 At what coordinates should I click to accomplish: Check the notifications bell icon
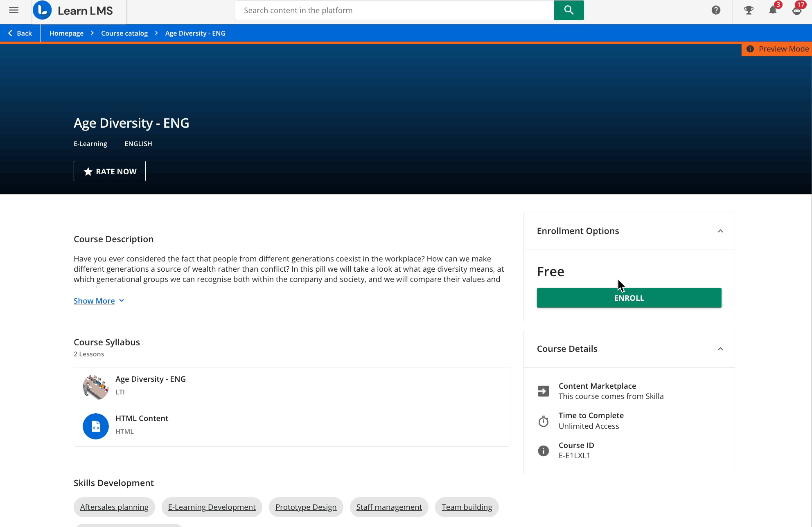click(773, 10)
